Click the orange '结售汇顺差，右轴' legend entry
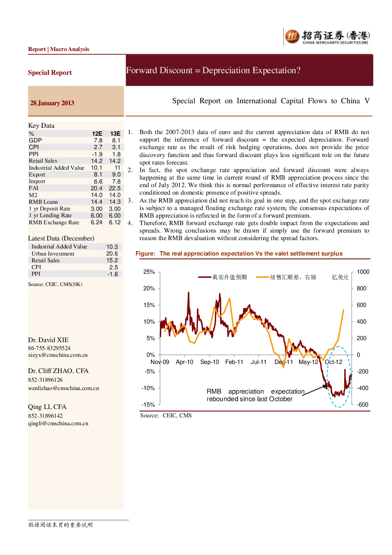The height and width of the screenshot is (555, 392). point(286,277)
